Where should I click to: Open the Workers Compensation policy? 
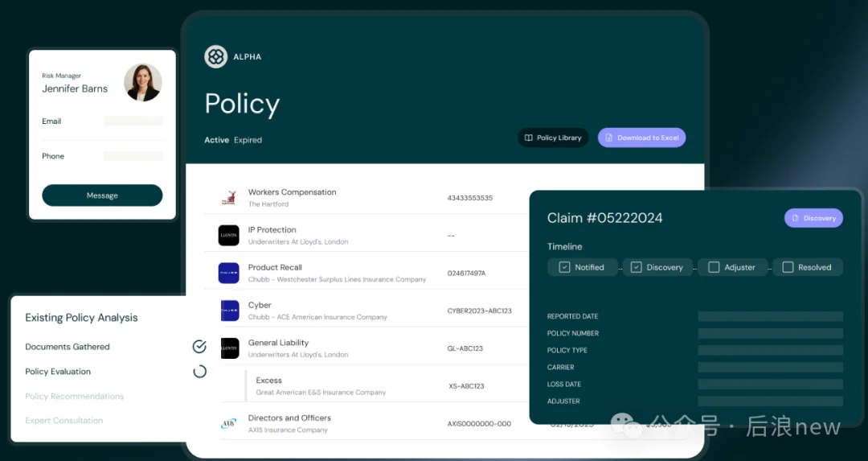(292, 191)
